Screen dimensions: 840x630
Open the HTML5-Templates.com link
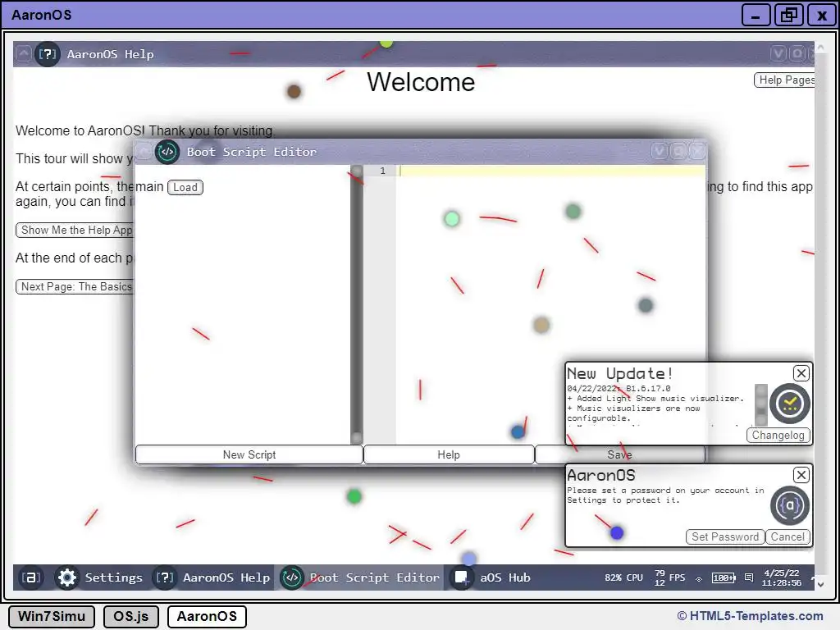pyautogui.click(x=750, y=616)
